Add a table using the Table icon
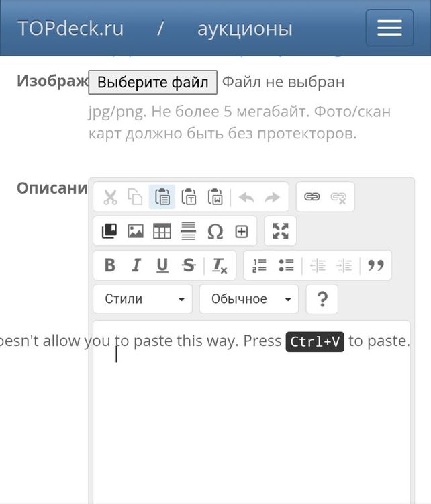Screen dimensions: 431x504 (x=162, y=232)
